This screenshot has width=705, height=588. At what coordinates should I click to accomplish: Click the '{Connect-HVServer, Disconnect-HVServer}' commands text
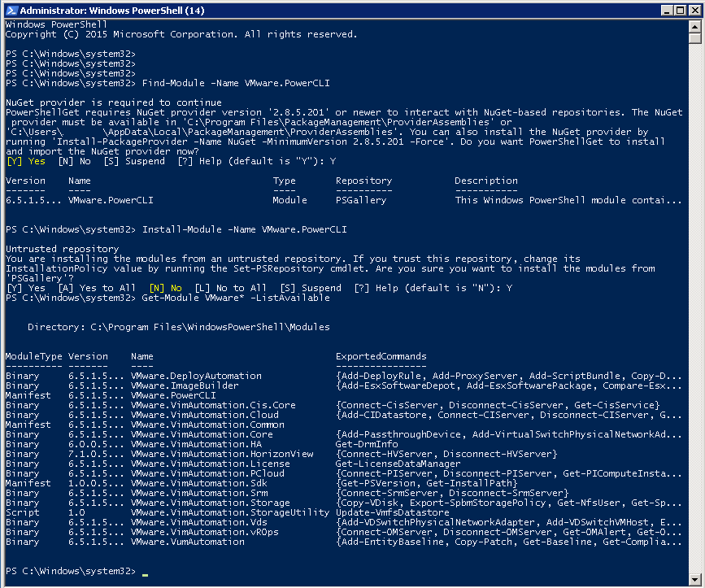pos(446,454)
